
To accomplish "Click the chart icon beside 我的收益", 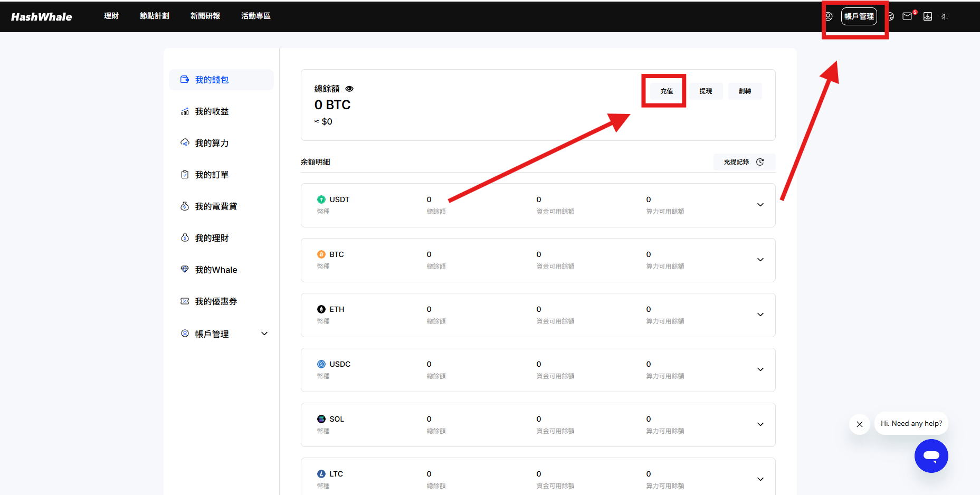I will 185,111.
